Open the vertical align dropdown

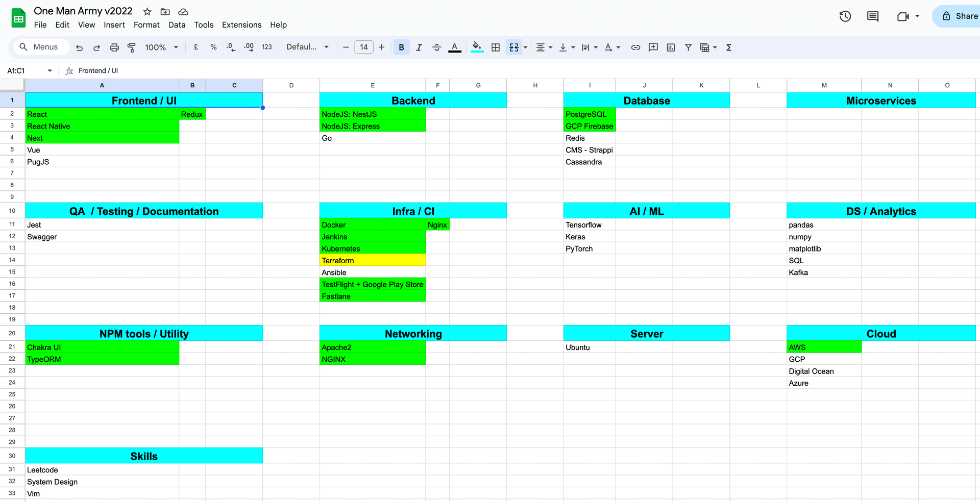(x=567, y=47)
